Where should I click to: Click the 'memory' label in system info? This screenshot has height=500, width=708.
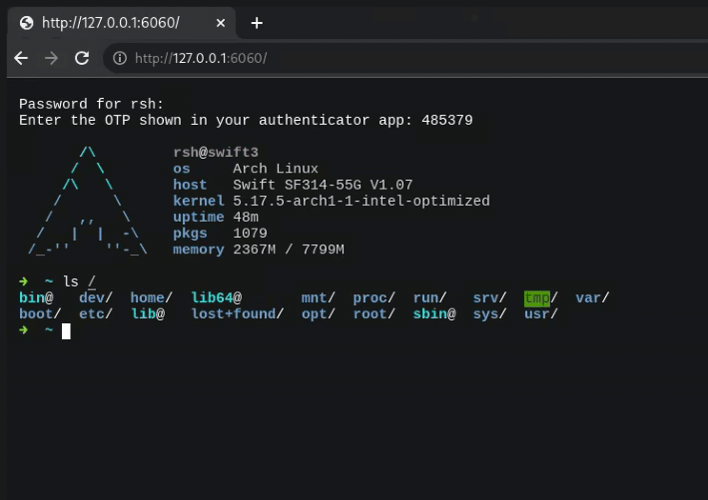(199, 250)
